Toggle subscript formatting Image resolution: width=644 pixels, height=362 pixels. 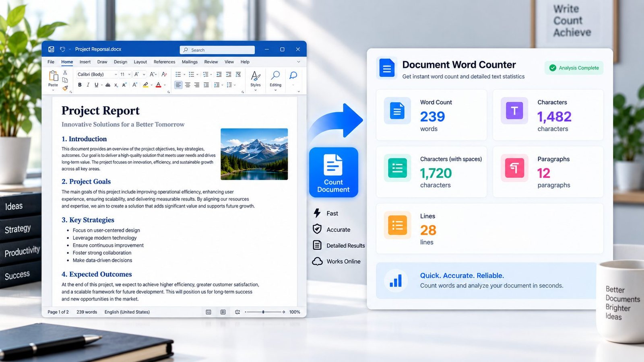pyautogui.click(x=116, y=85)
